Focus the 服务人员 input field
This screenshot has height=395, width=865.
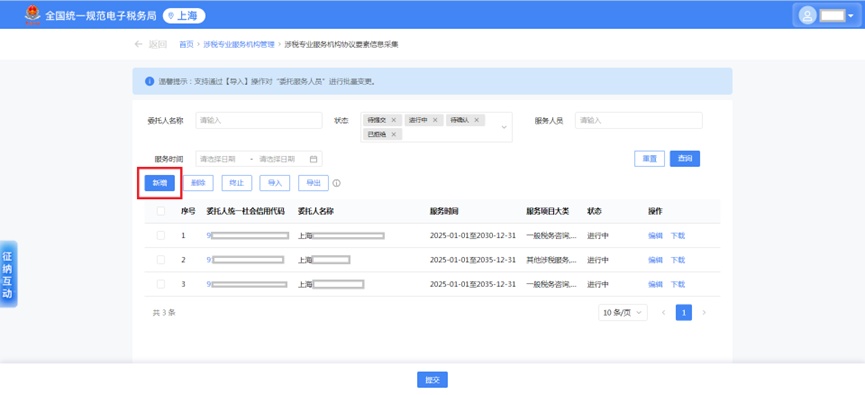[638, 120]
